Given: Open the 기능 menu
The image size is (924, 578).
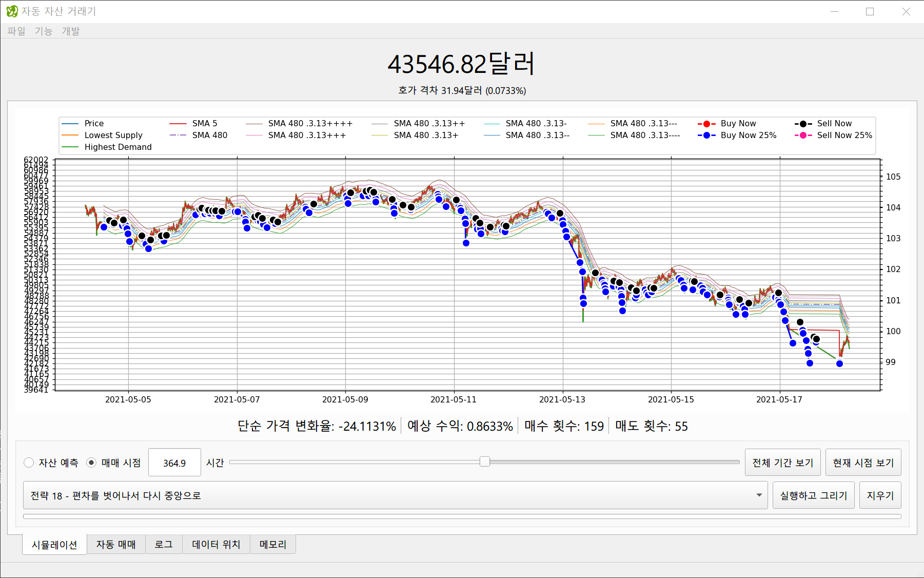Looking at the screenshot, I should click(44, 31).
